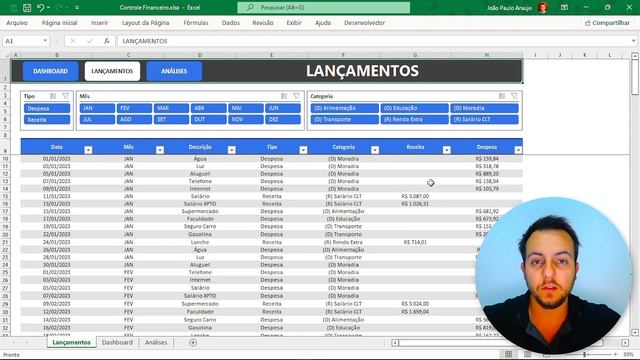Switch to Layout da Página tab
The width and height of the screenshot is (640, 360).
(x=146, y=23)
